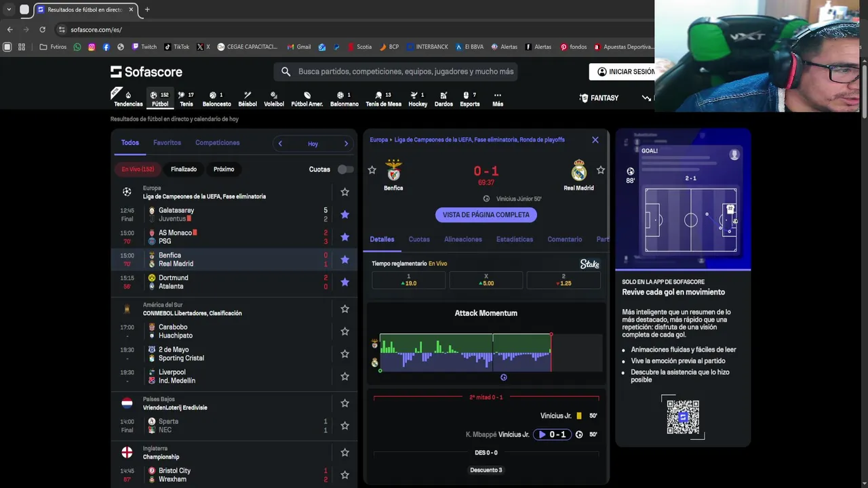Switch to the Competiciones tab
This screenshot has height=488, width=868.
pos(217,142)
